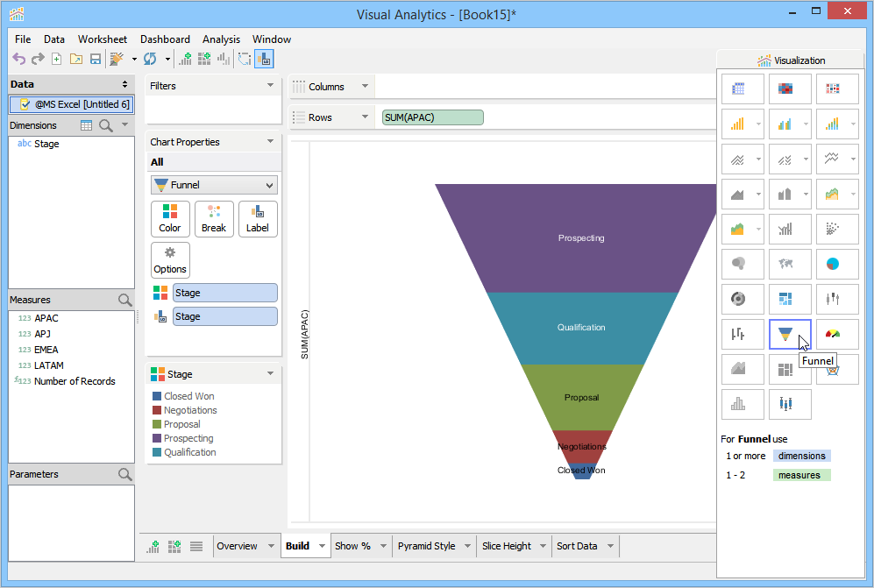Select the donut chart visualization icon
Viewport: 874px width, 588px height.
pos(743,300)
